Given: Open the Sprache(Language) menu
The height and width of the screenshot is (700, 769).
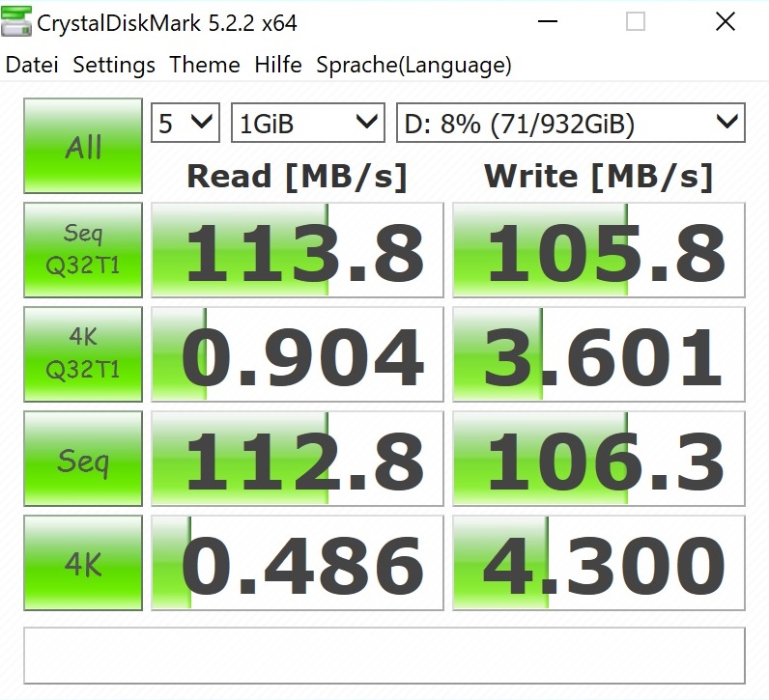Looking at the screenshot, I should 413,66.
